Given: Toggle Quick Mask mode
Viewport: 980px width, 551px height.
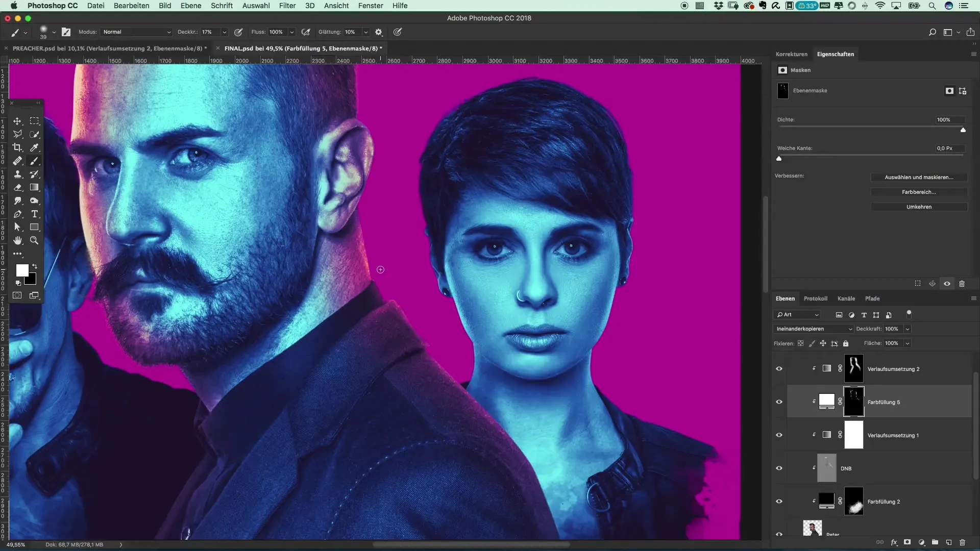Looking at the screenshot, I should coord(17,295).
